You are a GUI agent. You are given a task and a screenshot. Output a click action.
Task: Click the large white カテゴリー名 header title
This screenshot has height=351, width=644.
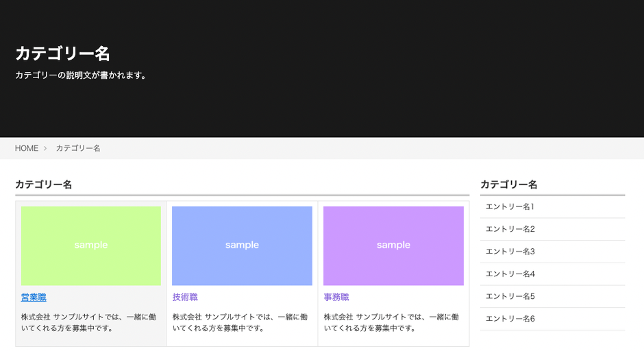point(62,53)
